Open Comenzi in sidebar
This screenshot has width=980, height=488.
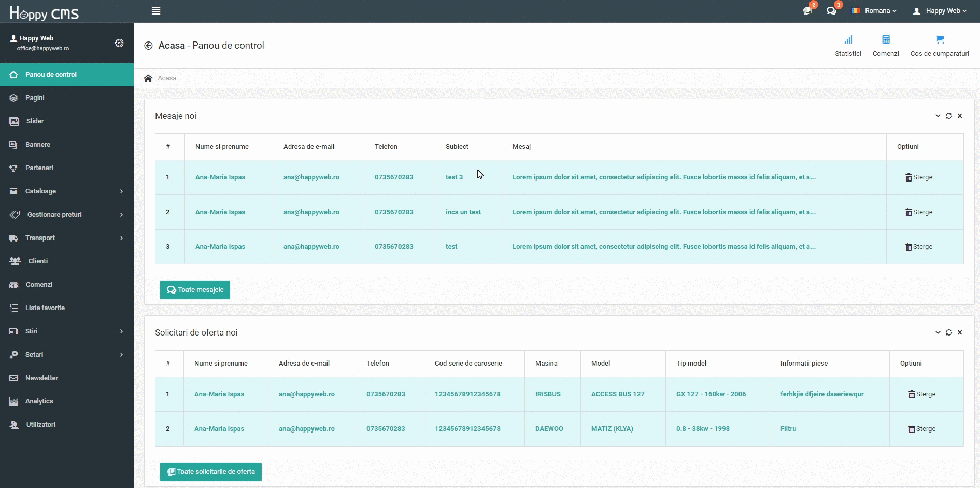pos(67,285)
